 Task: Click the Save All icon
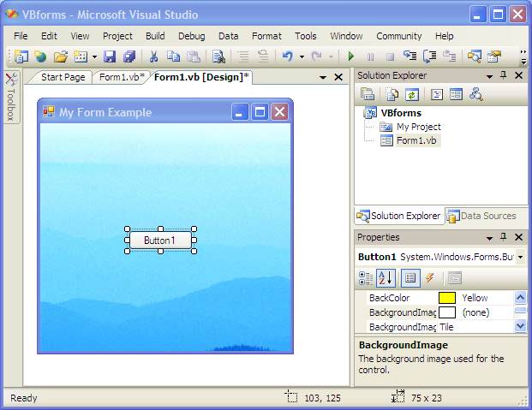129,56
